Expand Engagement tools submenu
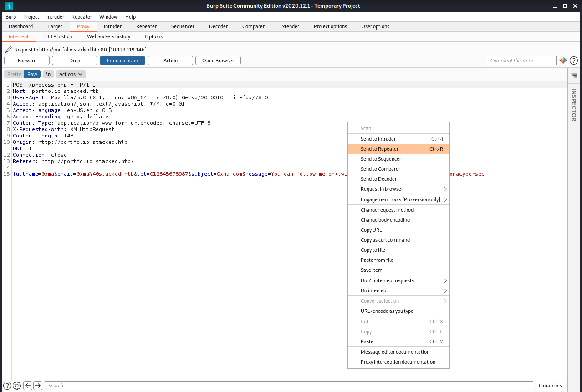Viewport: 582px width, 392px height. [x=398, y=199]
